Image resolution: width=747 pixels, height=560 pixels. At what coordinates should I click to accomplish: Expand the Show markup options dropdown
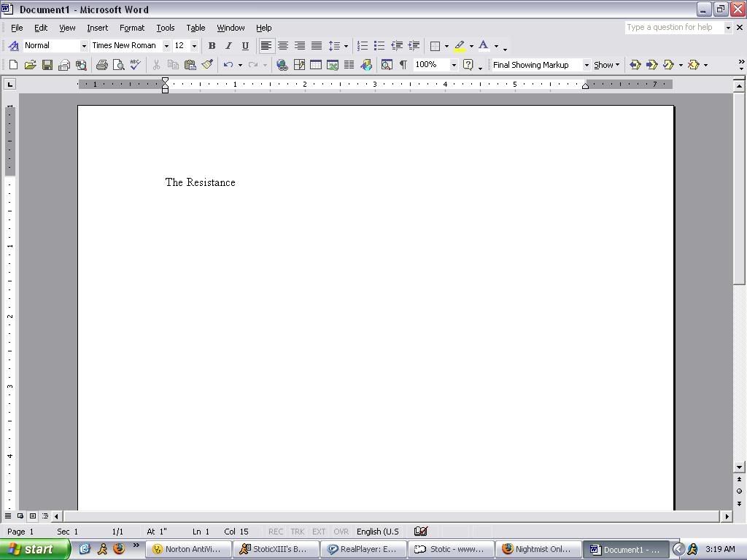click(x=606, y=65)
